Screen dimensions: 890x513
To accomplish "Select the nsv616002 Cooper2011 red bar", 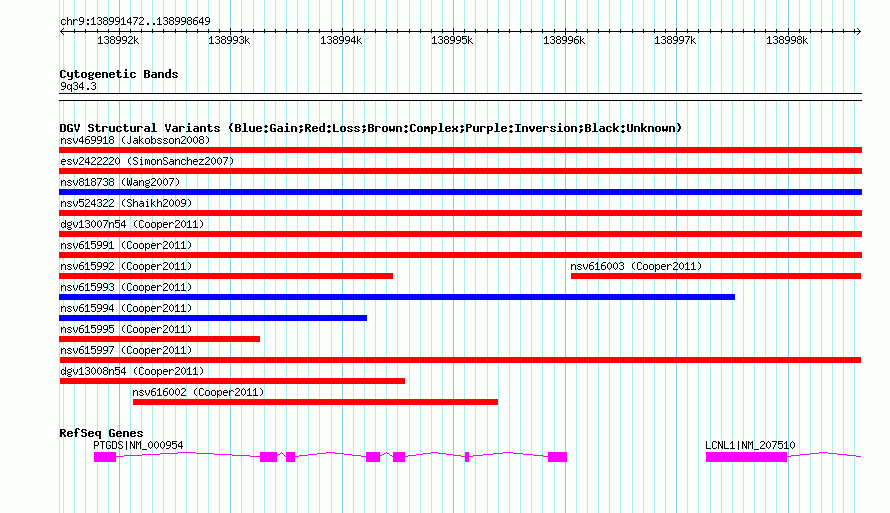I will pyautogui.click(x=315, y=402).
